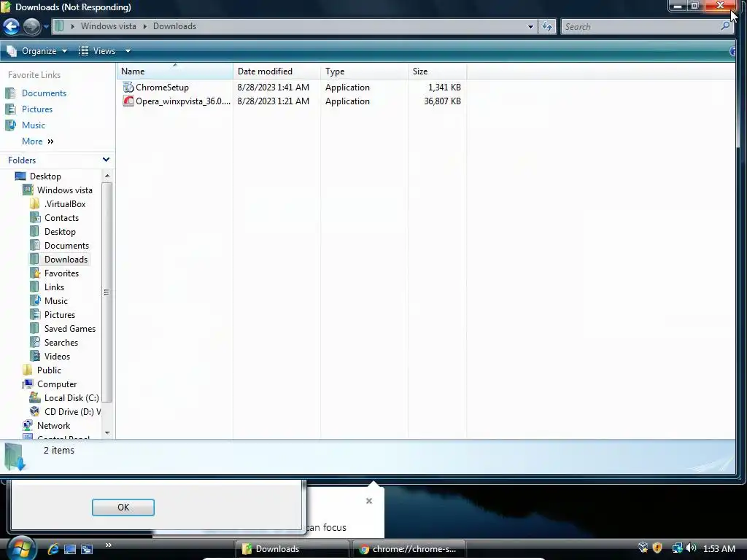Focus the Search input field
Screen dimensions: 747x560
[640, 27]
